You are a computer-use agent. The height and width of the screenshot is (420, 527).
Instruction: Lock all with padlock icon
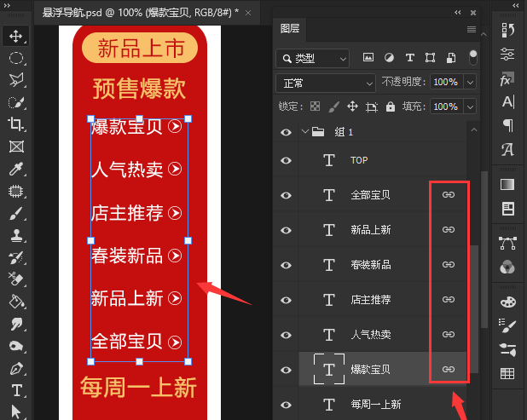[391, 106]
